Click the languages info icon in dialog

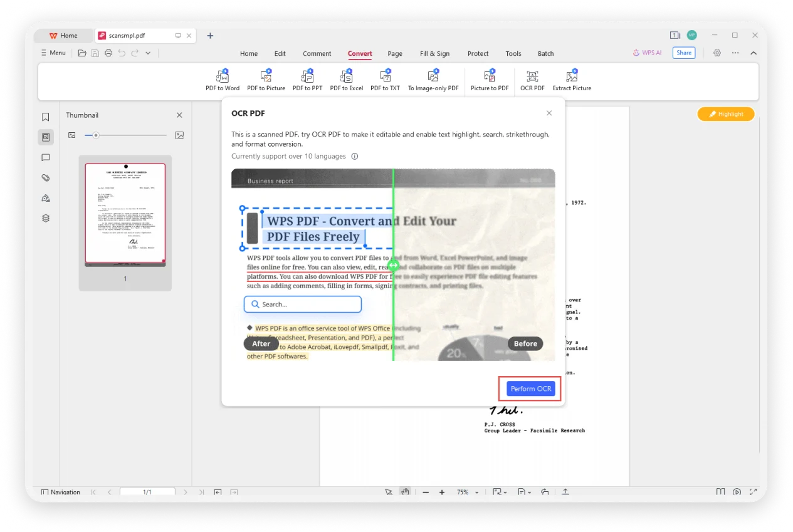point(355,156)
